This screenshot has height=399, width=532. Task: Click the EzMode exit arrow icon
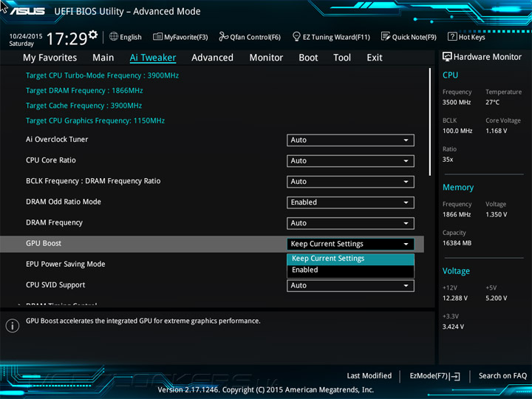tap(455, 376)
